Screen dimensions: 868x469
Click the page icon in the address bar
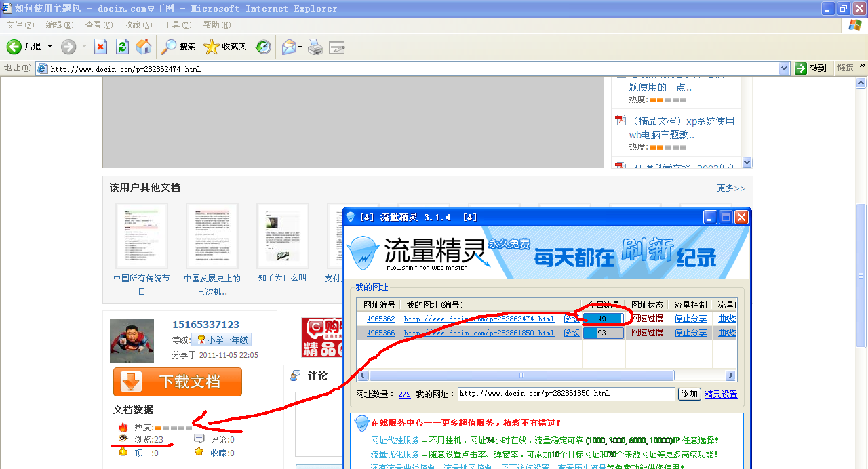43,68
